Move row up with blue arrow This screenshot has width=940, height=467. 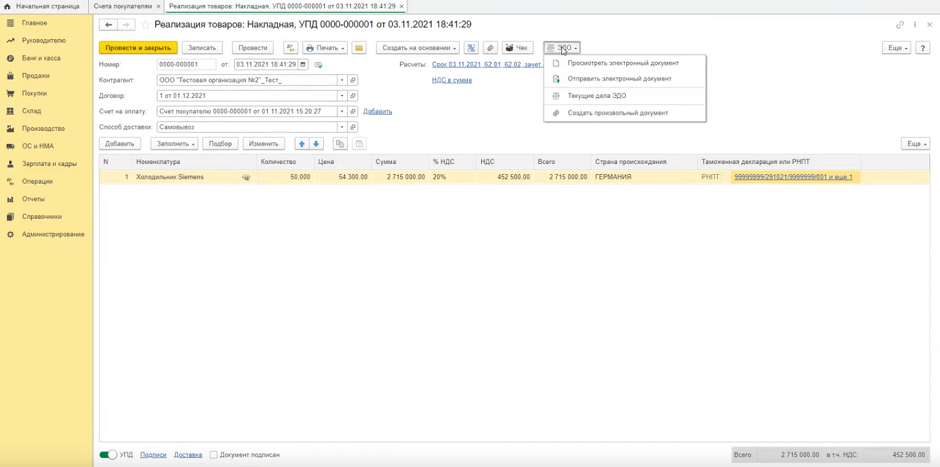point(302,144)
